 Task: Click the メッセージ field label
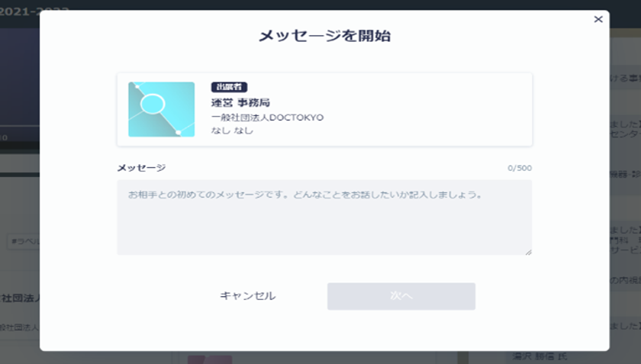click(x=141, y=168)
